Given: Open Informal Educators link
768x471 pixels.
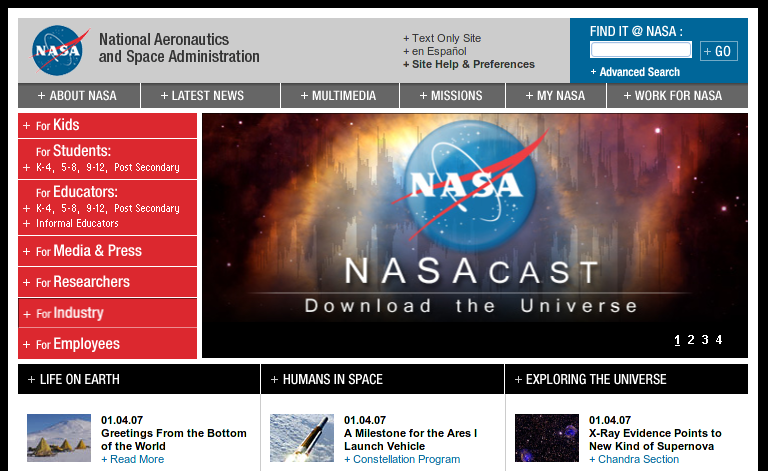Looking at the screenshot, I should 77,223.
